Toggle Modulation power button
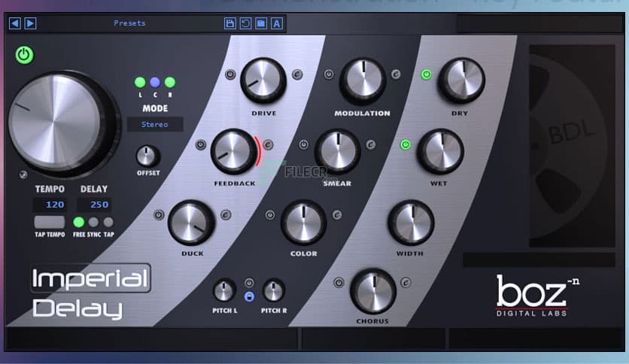This screenshot has height=364, width=629. pyautogui.click(x=329, y=74)
